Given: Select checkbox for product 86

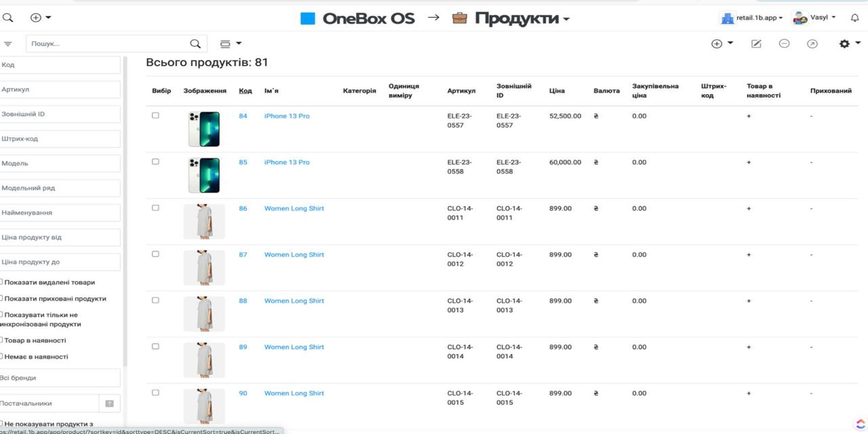Looking at the screenshot, I should 155,208.
